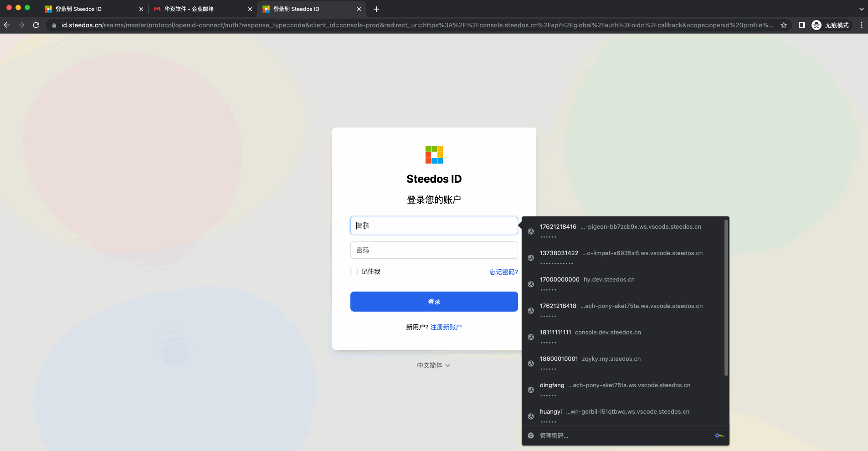Select saved login 18111111111 console.dev
Viewport: 868px width, 451px height.
(622, 337)
